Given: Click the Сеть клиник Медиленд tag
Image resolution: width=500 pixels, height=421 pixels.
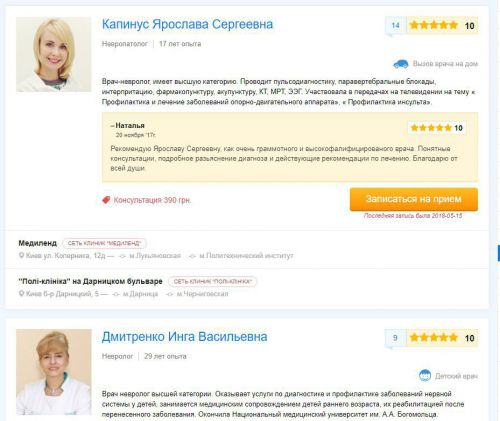Looking at the screenshot, I should click(x=104, y=243).
